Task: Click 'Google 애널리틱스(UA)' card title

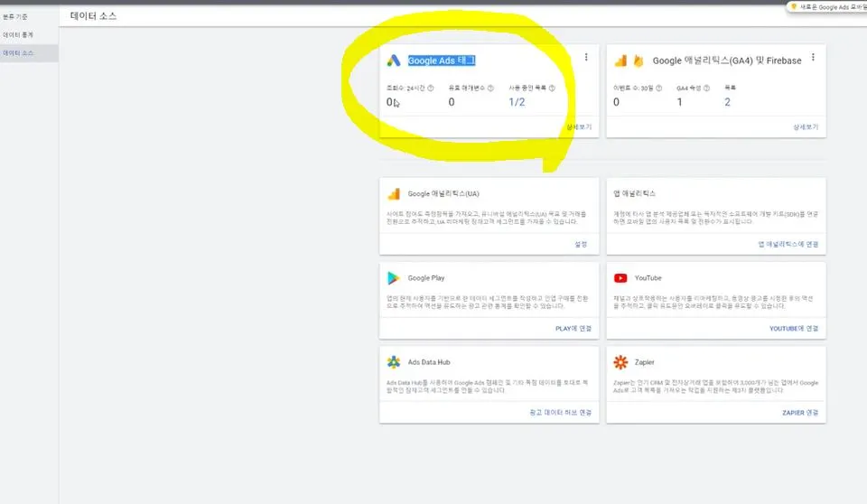Action: click(x=443, y=193)
